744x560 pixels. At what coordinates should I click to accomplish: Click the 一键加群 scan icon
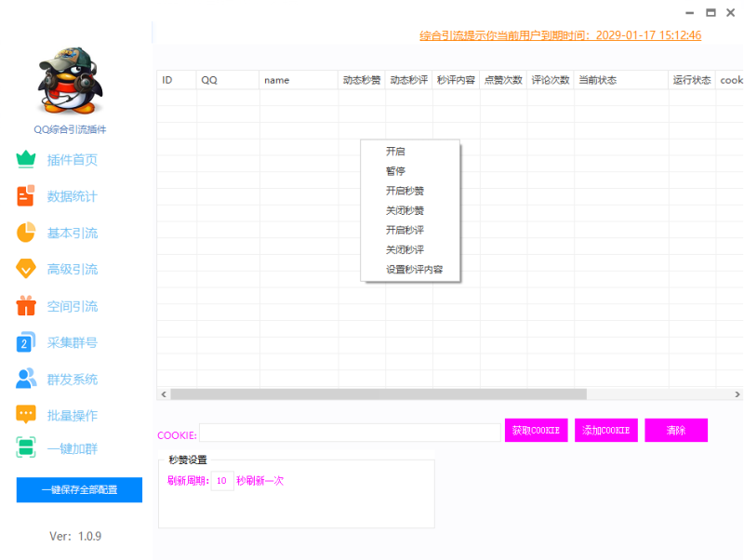26,447
